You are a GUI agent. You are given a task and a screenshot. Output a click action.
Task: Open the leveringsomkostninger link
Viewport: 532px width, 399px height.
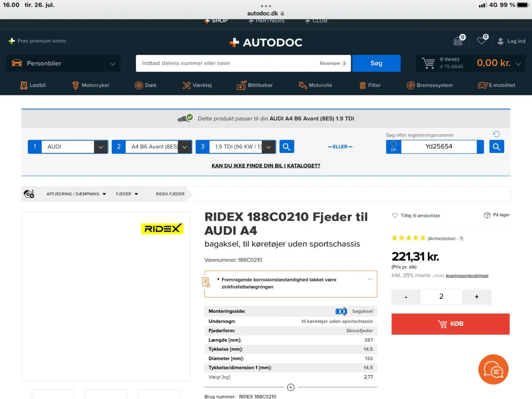coord(467,276)
